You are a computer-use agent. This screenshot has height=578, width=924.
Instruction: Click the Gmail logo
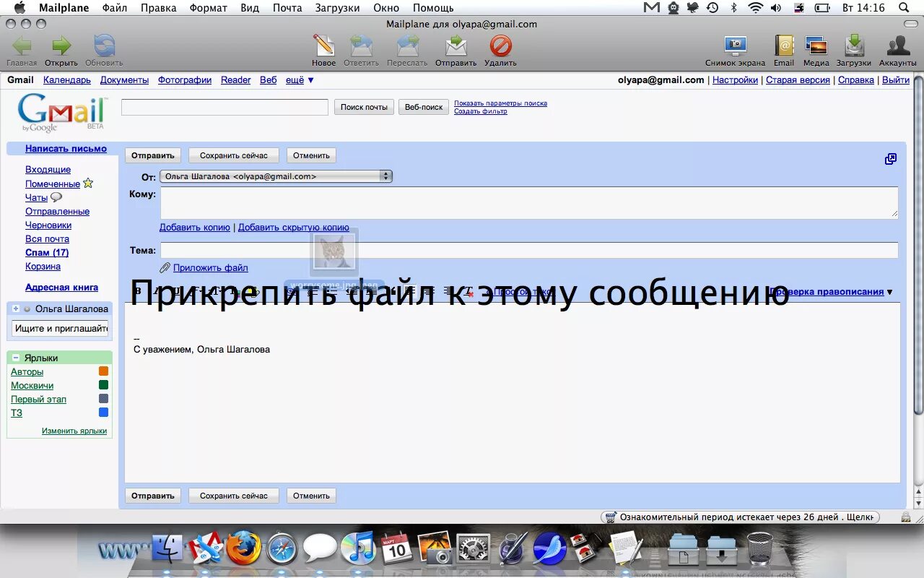(x=61, y=113)
